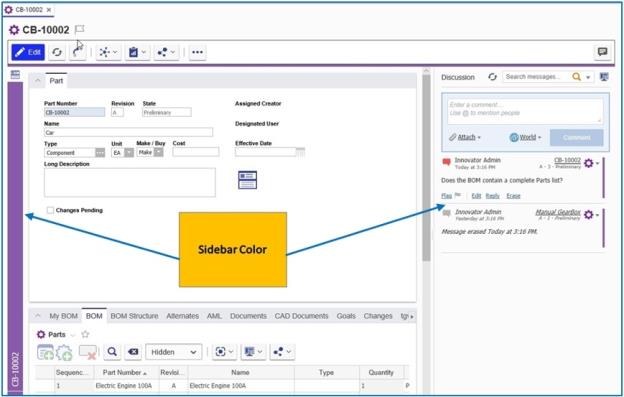Screen dimensions: 624x397
Task: Refresh the item with the circular arrows icon
Action: coord(57,52)
